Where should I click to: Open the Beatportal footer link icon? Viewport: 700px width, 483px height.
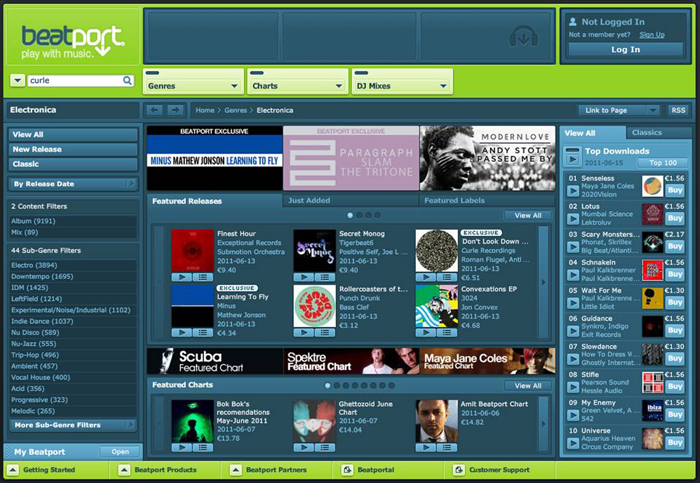click(x=347, y=470)
